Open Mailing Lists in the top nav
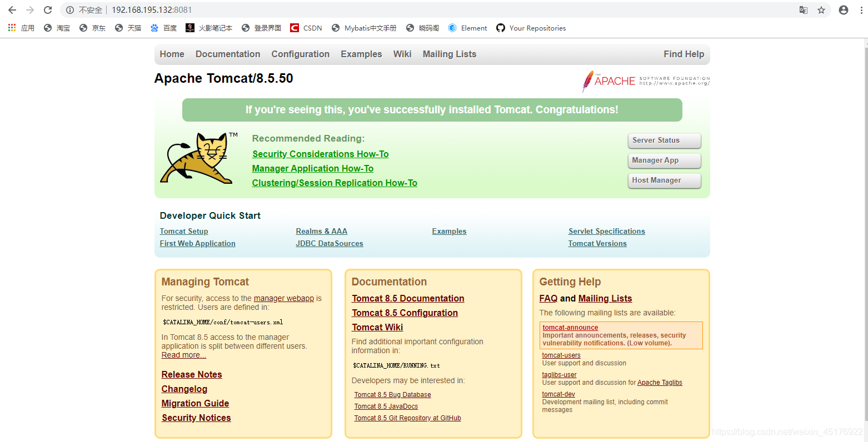 [450, 54]
